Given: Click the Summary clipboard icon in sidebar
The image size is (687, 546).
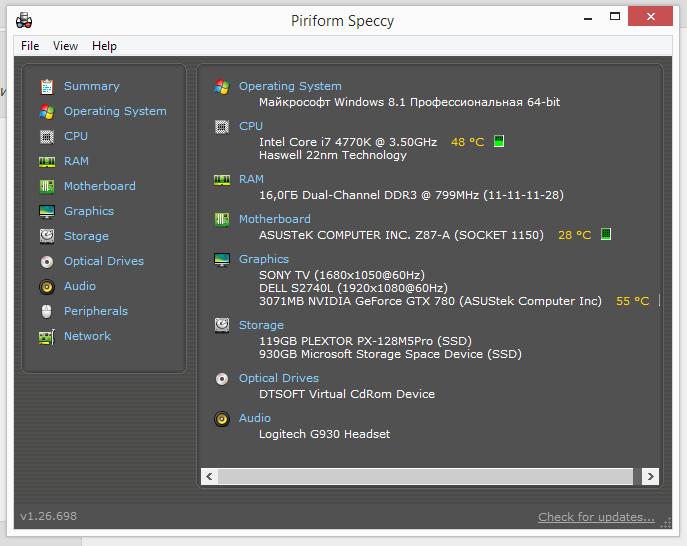Looking at the screenshot, I should [47, 86].
